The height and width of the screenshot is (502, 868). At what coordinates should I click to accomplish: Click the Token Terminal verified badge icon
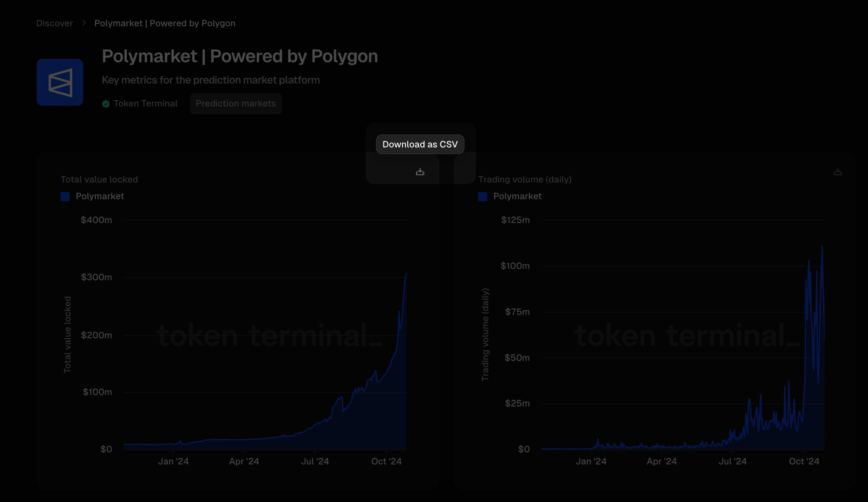click(x=106, y=104)
